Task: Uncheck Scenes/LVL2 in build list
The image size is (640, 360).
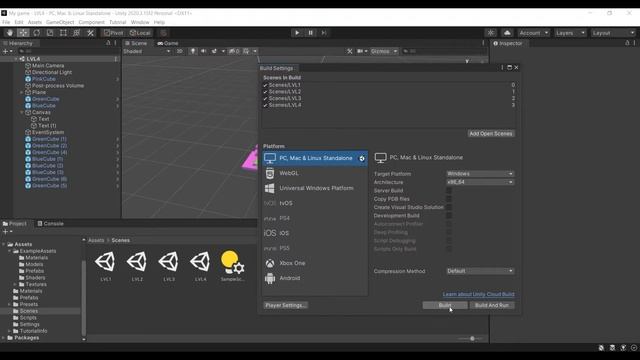Action: pyautogui.click(x=265, y=92)
